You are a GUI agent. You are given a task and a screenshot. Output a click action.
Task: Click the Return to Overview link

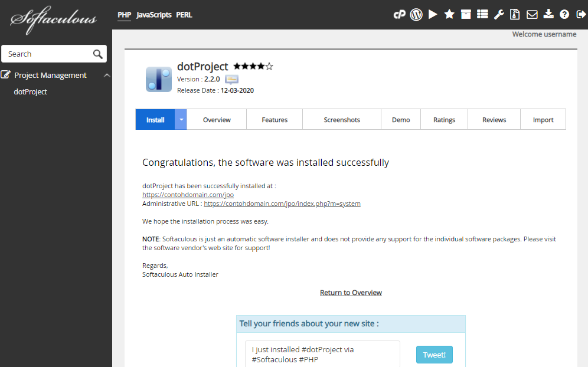[351, 292]
